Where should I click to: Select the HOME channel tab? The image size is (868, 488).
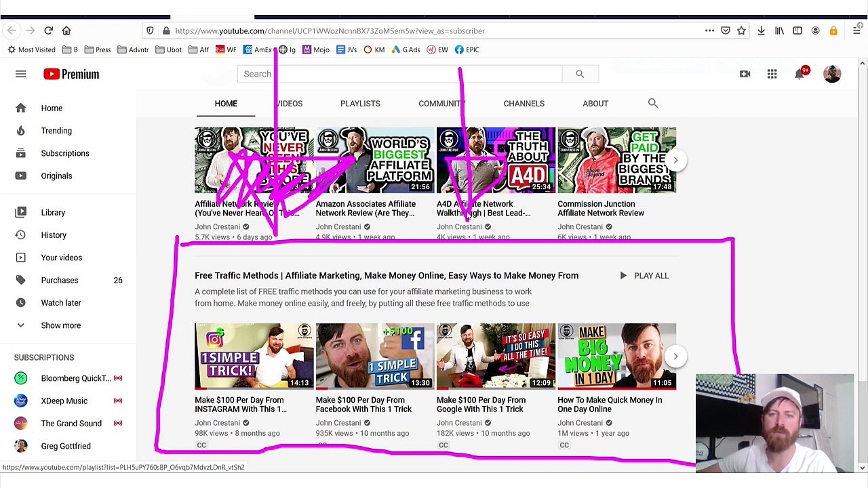[x=226, y=104]
